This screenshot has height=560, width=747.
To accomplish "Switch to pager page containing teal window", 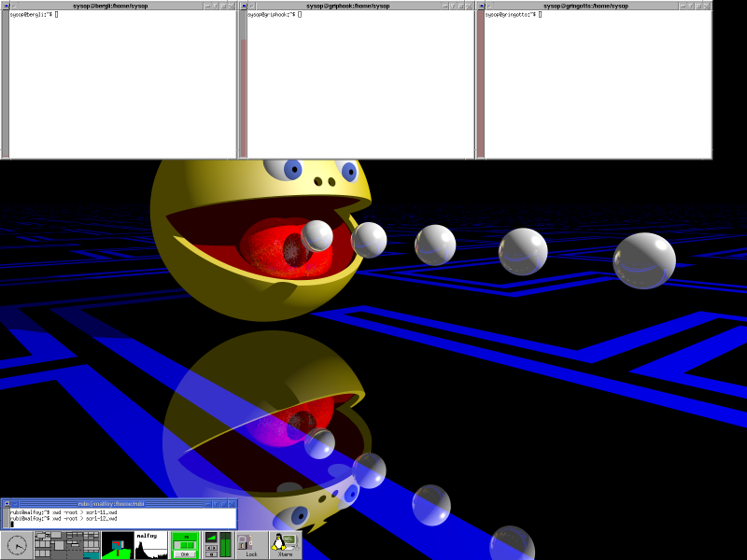I will 92,553.
